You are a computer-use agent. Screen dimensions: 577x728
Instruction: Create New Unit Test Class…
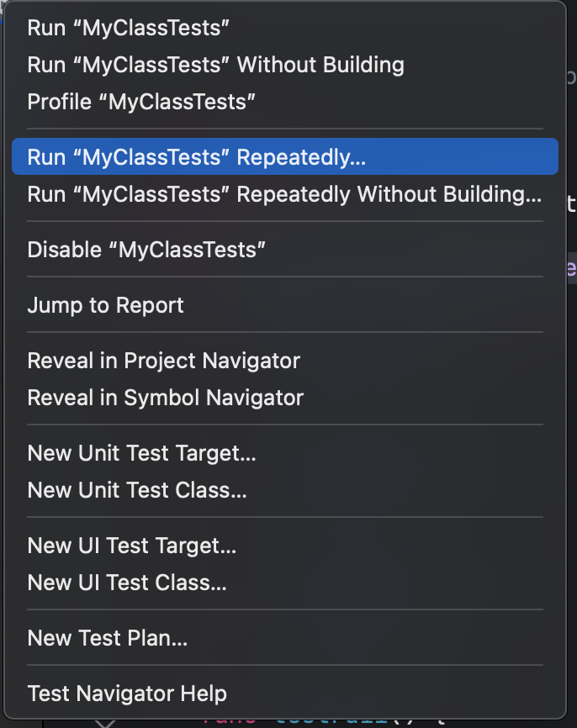137,490
